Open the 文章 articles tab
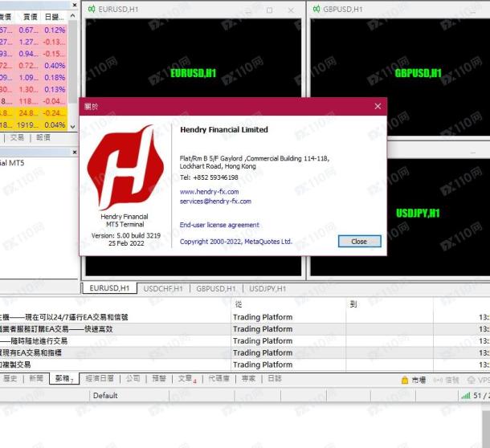Screen dimensions: 490x448 [187, 379]
